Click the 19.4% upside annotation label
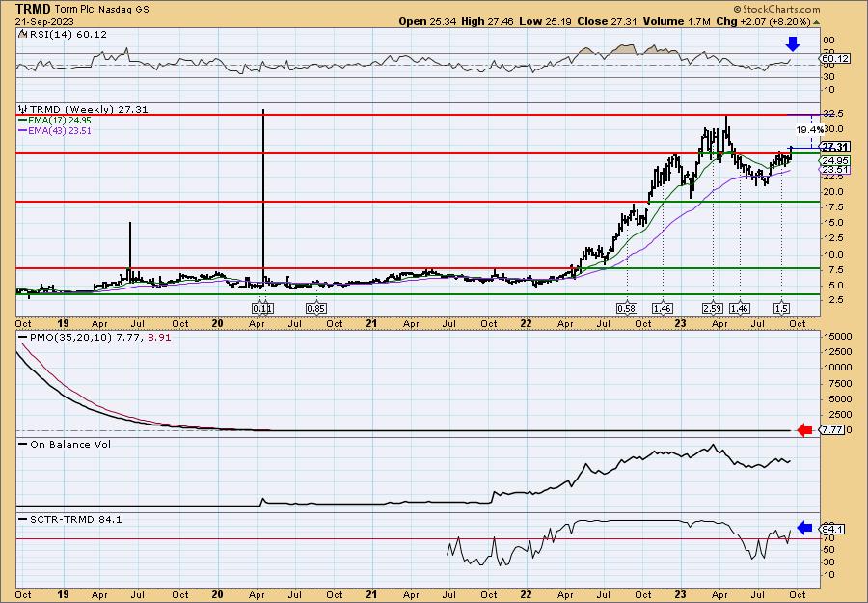Screen dimensions: 868x603 [809, 129]
